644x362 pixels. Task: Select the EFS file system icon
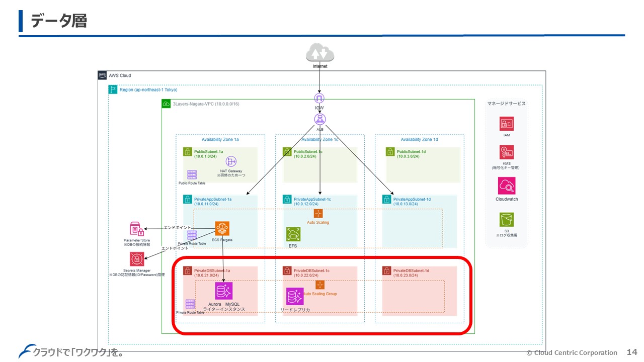pos(293,234)
